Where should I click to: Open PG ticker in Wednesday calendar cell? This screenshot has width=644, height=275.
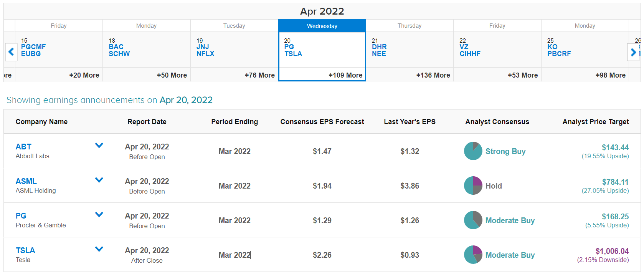(289, 47)
